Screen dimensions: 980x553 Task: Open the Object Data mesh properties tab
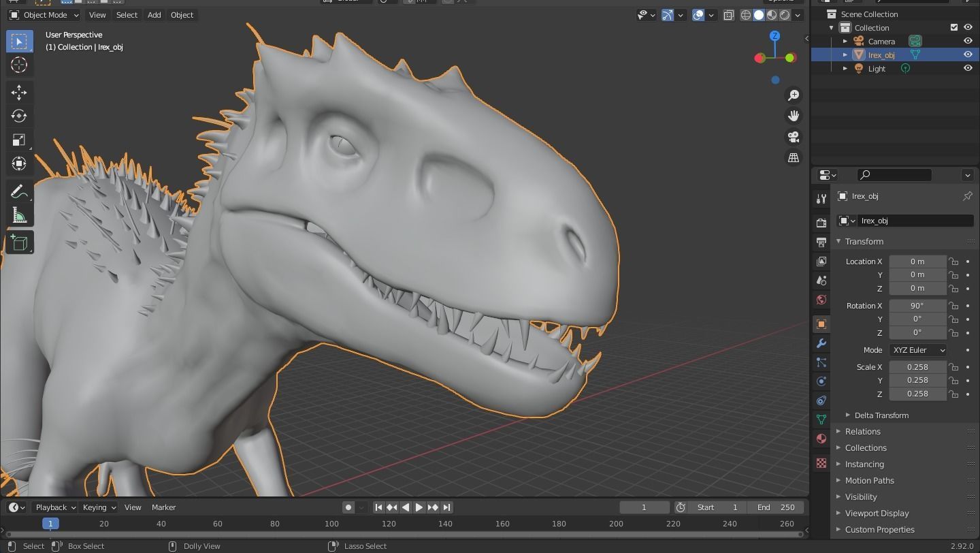[x=821, y=420]
